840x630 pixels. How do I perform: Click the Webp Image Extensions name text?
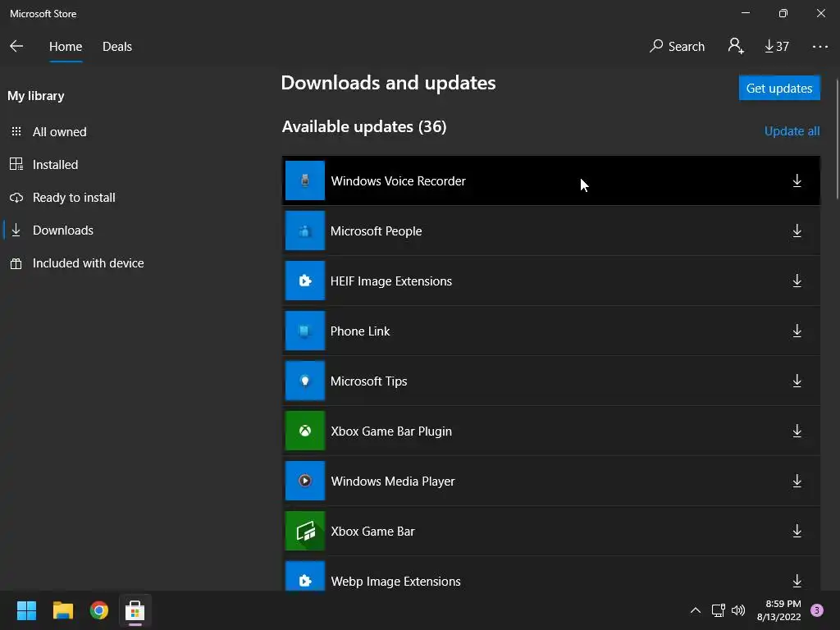(395, 582)
